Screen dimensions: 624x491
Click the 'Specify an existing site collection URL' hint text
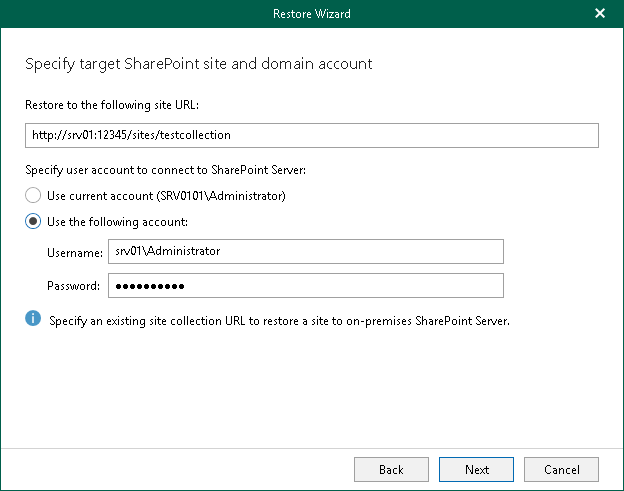(279, 321)
